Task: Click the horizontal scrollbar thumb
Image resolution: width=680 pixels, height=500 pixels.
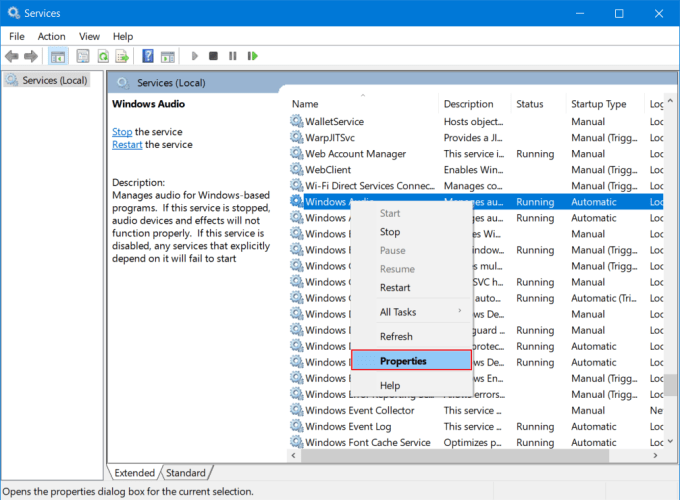Action: pyautogui.click(x=454, y=455)
